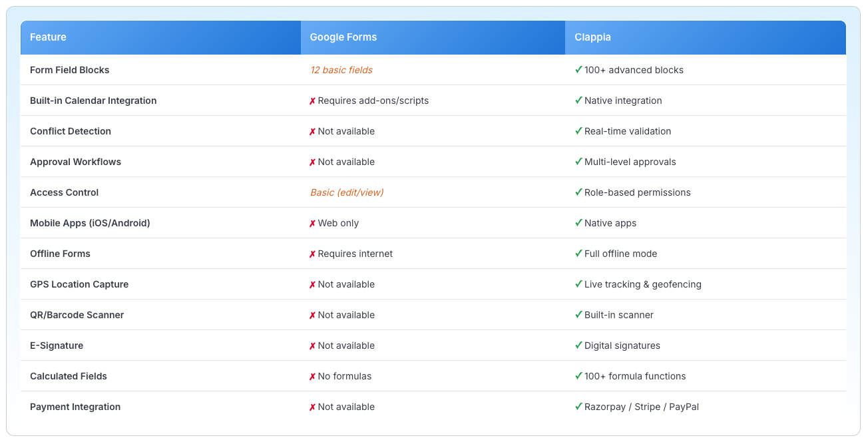
Task: Click the 12 basic fields text
Action: (341, 70)
